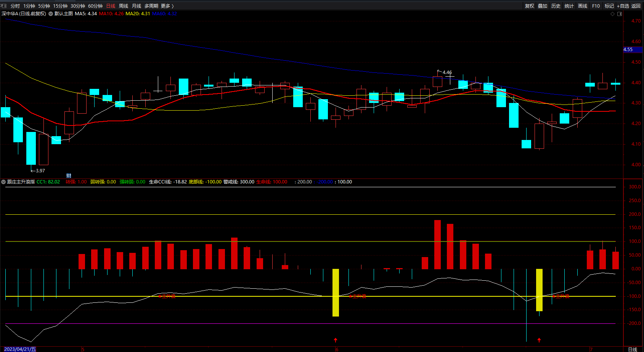Click the 3.97 low price label

click(x=40, y=171)
